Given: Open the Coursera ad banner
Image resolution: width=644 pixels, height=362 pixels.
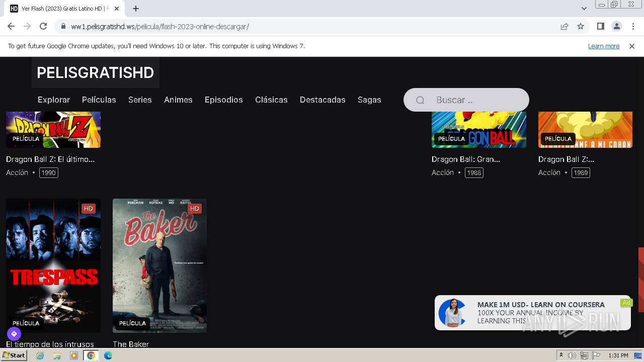Looking at the screenshot, I should click(x=533, y=313).
